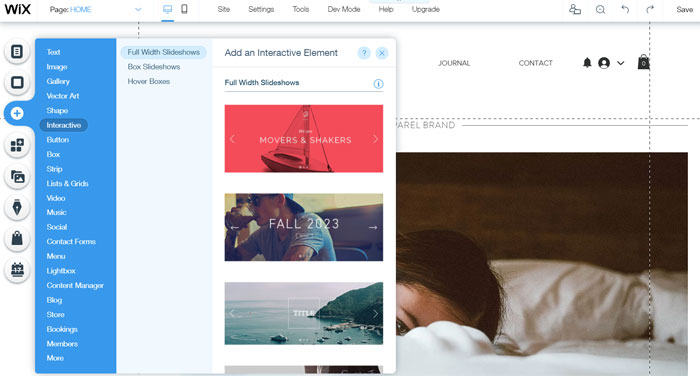Open the Dev Mode menu
700x376 pixels.
[344, 9]
